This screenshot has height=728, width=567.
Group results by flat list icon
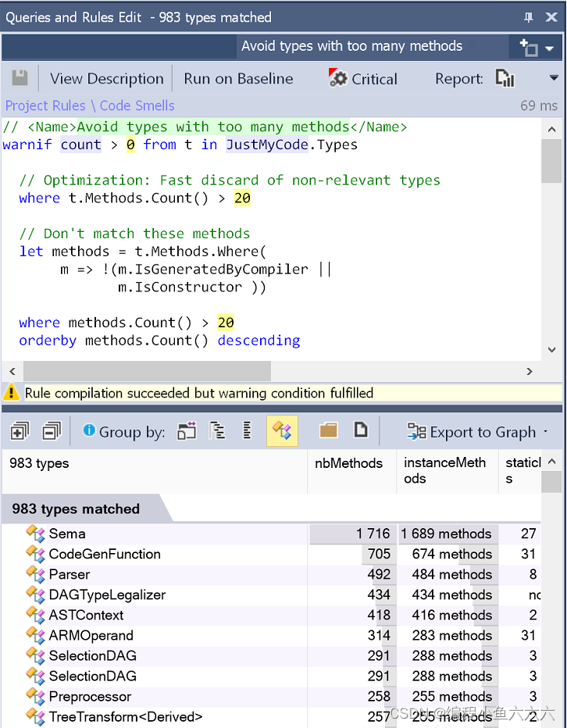[x=247, y=431]
